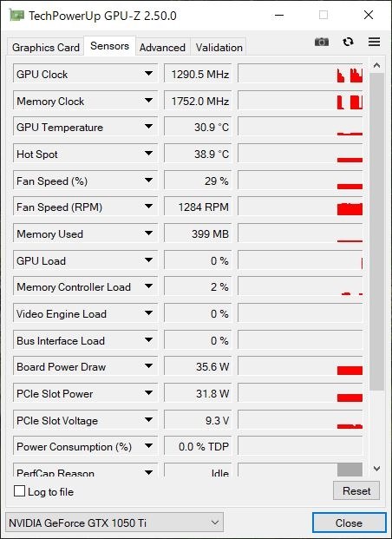The height and width of the screenshot is (539, 392).
Task: Click the Close button
Action: [349, 523]
